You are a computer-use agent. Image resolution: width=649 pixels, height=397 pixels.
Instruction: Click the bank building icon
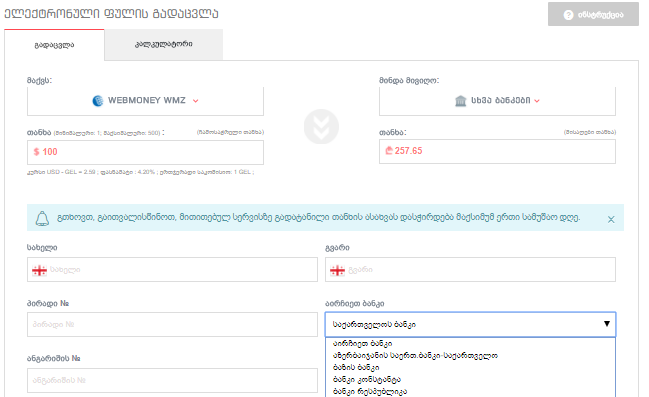(x=461, y=101)
